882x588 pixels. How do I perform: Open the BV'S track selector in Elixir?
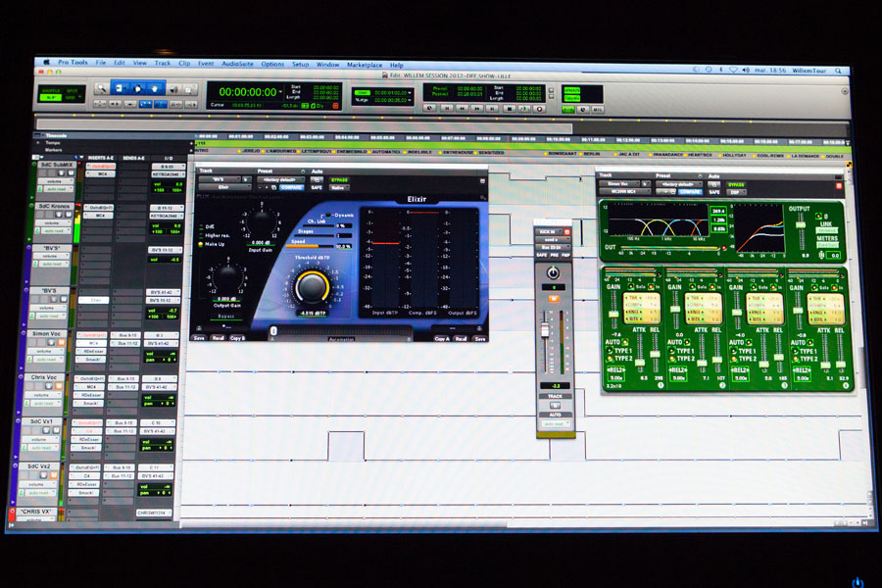coord(220,179)
